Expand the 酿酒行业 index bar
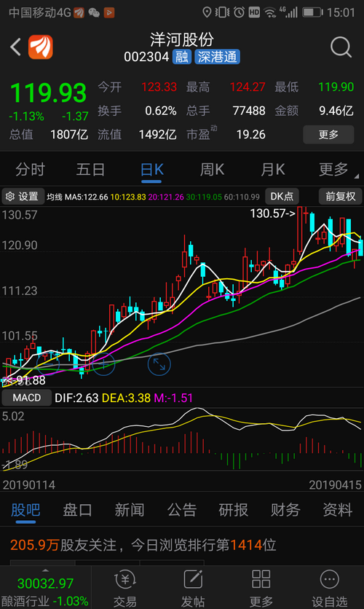The height and width of the screenshot is (609, 364). tap(45, 588)
